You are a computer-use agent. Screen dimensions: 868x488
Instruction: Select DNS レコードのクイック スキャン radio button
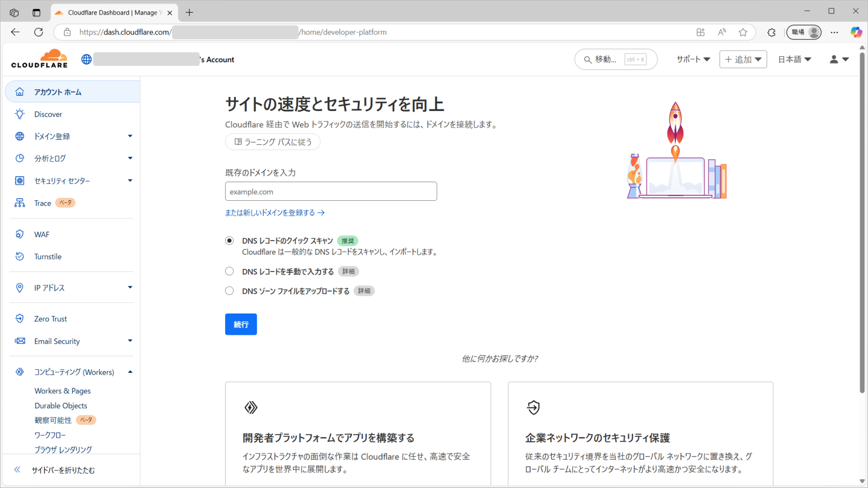pyautogui.click(x=229, y=240)
